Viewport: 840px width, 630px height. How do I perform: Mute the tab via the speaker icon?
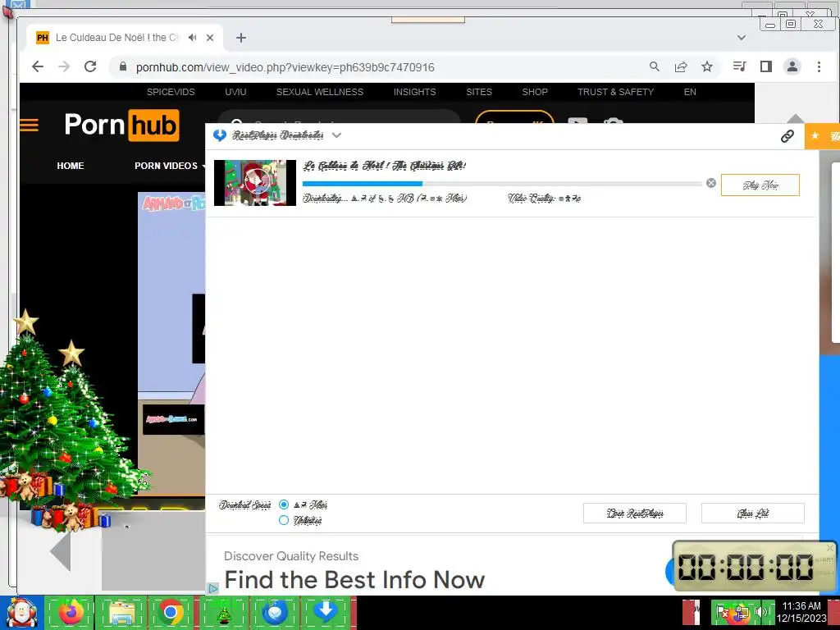[x=192, y=38]
